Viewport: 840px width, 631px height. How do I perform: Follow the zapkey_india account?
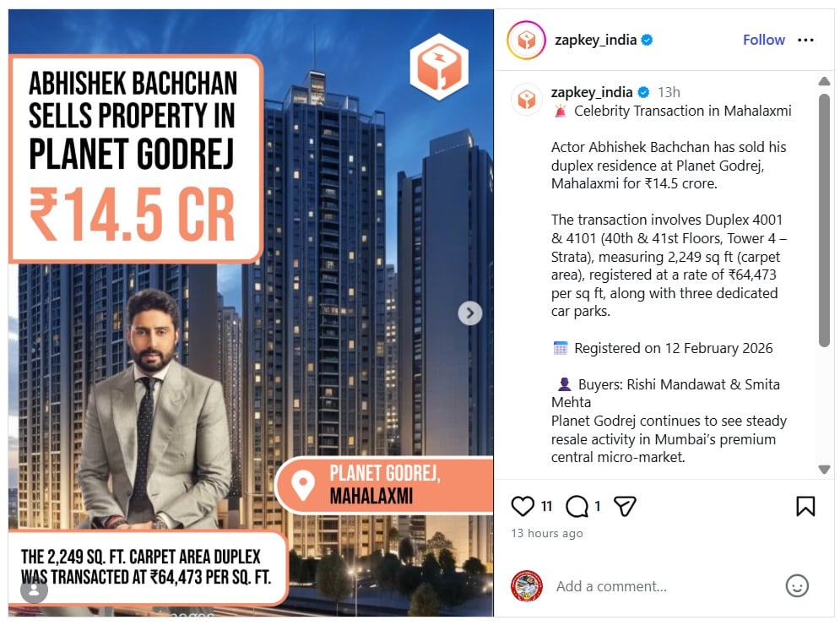(763, 40)
